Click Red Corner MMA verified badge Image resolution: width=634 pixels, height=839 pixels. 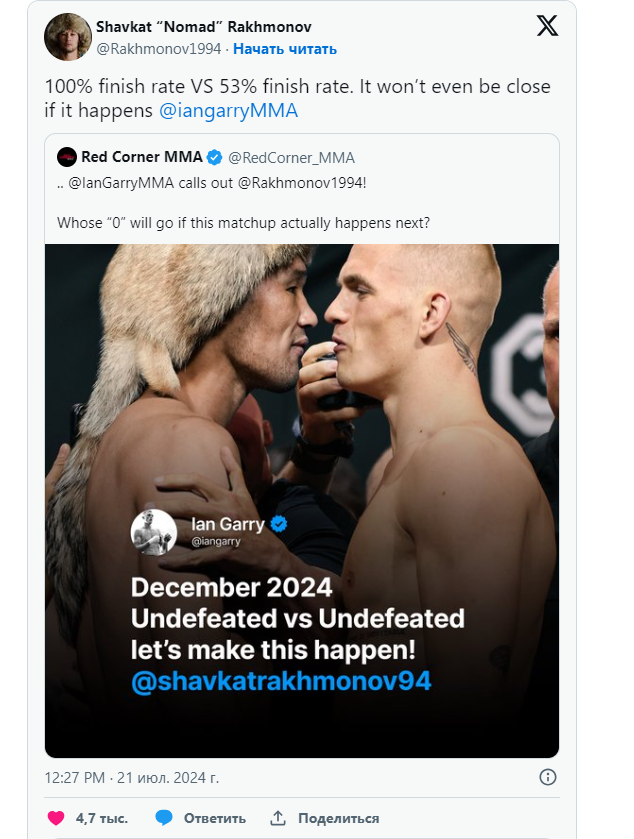(212, 157)
